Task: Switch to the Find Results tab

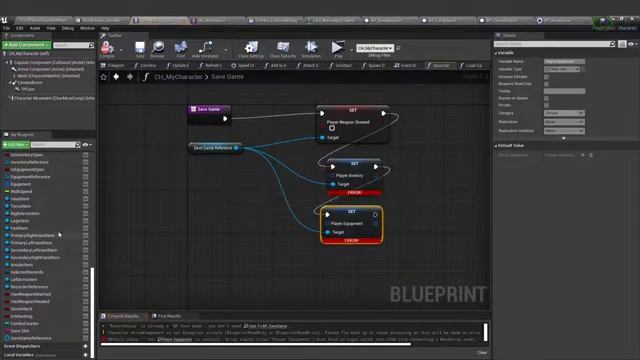Action: coord(167,316)
